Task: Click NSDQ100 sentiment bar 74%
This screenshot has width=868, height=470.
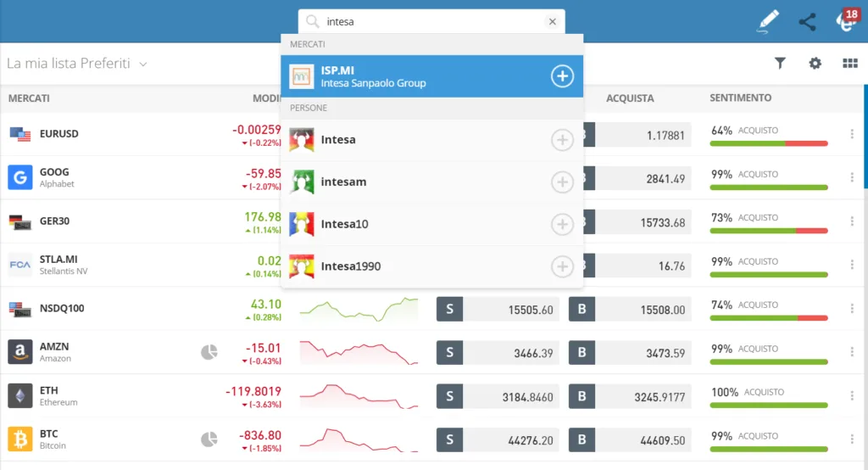Action: click(x=768, y=318)
